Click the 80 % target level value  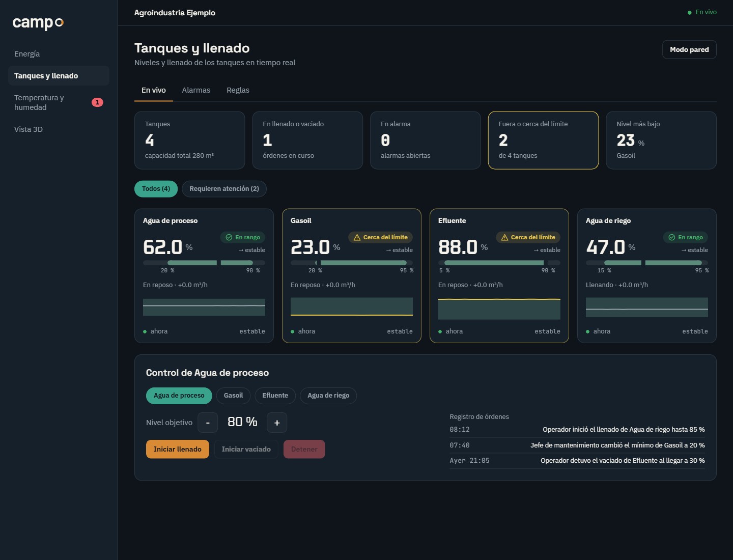point(242,422)
